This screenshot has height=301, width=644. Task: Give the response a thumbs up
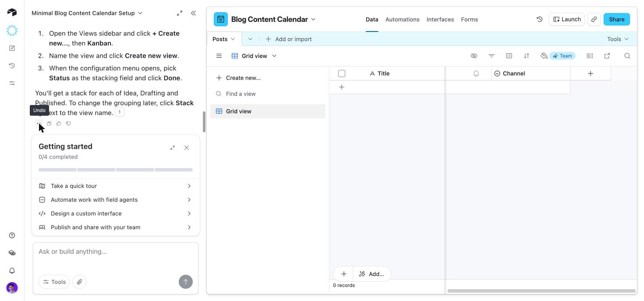coord(59,123)
